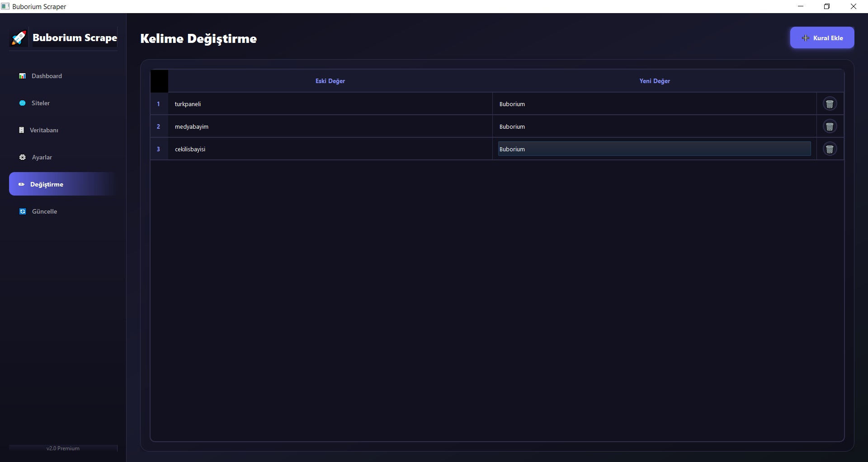Click the Siteler globe icon

tap(22, 103)
